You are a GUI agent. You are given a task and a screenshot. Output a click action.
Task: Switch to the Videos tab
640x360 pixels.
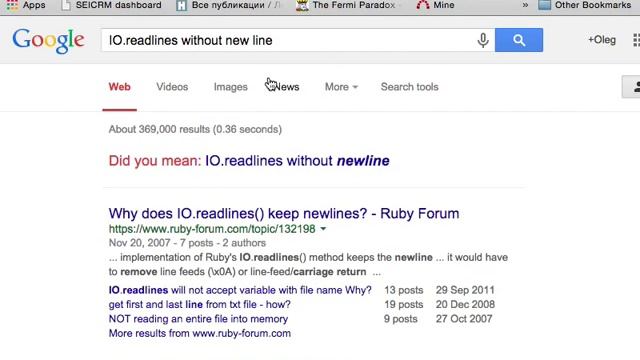click(x=172, y=87)
